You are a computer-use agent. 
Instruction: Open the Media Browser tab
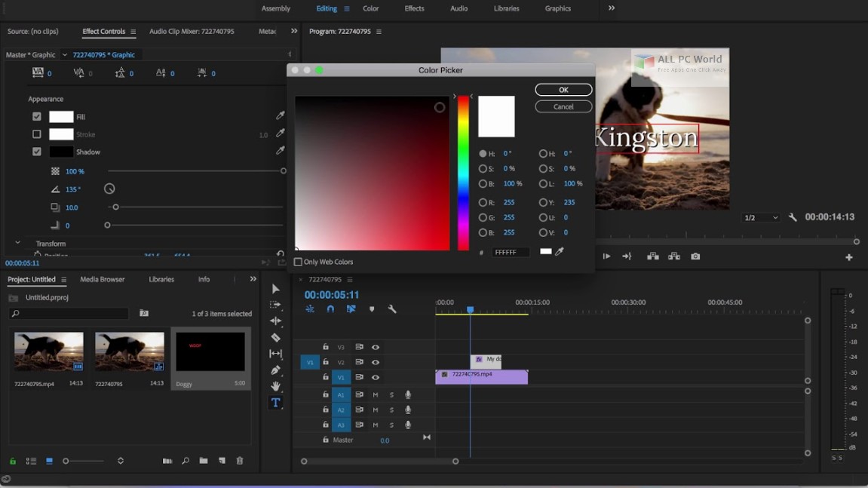(x=103, y=279)
